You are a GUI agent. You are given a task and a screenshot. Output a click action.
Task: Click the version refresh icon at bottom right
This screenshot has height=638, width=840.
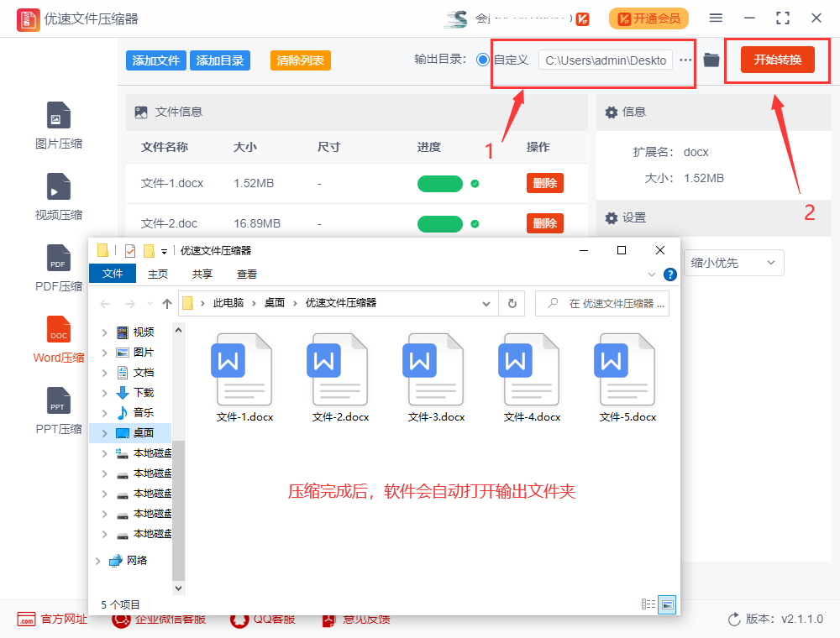[x=734, y=620]
